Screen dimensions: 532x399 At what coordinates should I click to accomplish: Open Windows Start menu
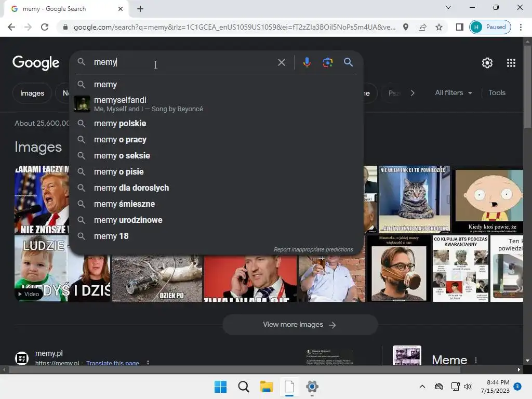coord(220,387)
